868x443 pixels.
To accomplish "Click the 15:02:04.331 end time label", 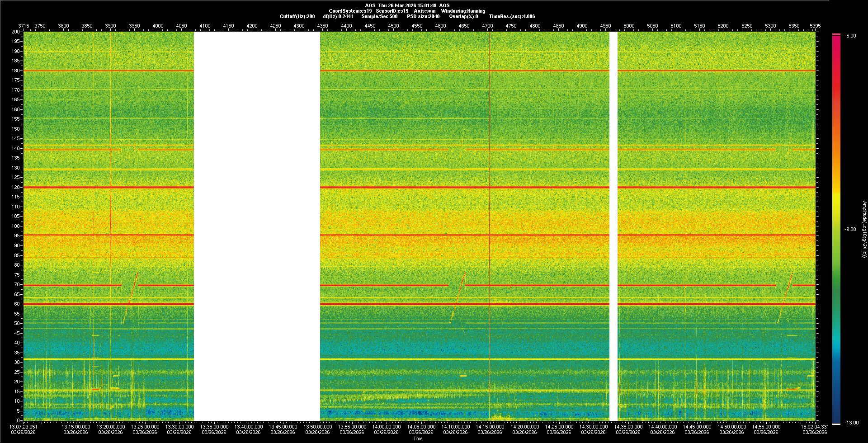I will pyautogui.click(x=815, y=426).
